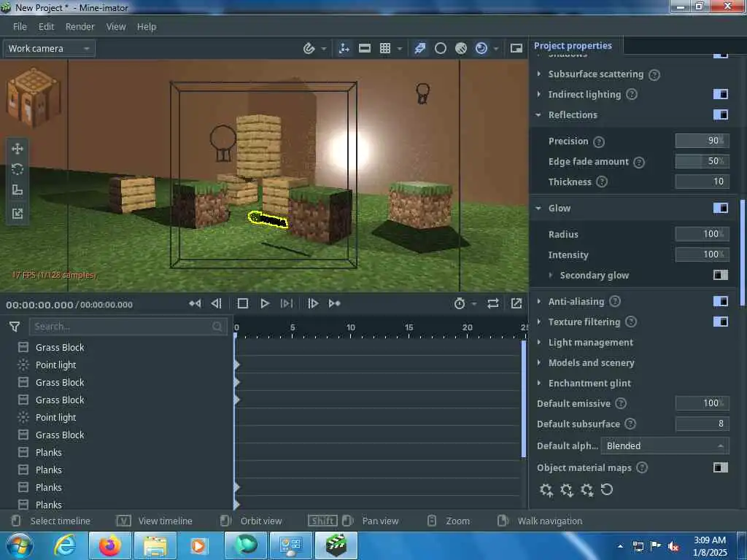Enable Object material maps switch
747x560 pixels.
click(x=721, y=467)
